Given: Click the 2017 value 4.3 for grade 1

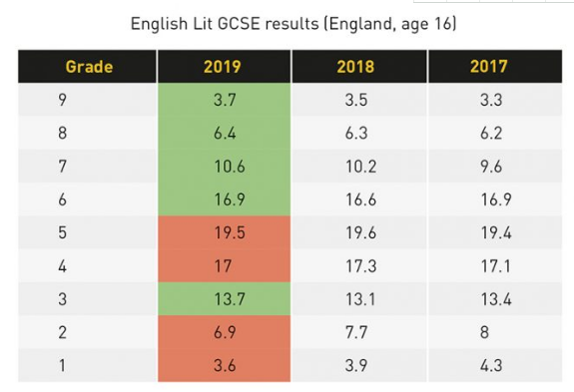Looking at the screenshot, I should pyautogui.click(x=491, y=365).
